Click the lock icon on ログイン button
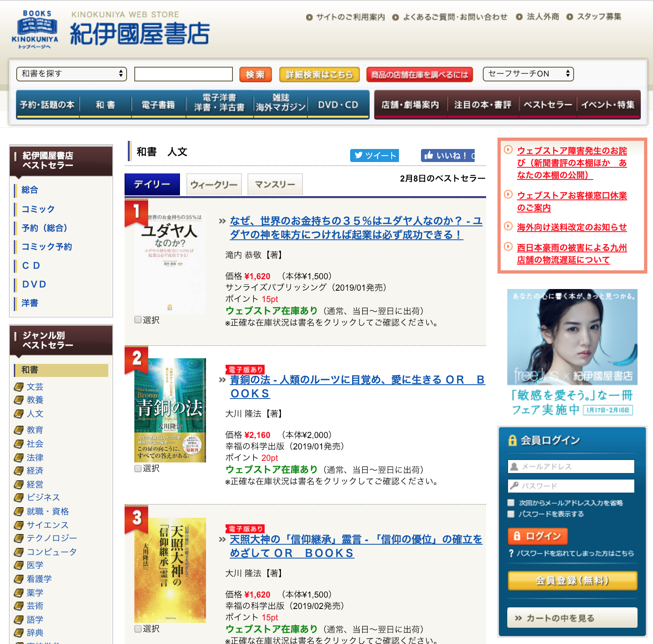Screen dimensions: 653x644 tap(517, 536)
